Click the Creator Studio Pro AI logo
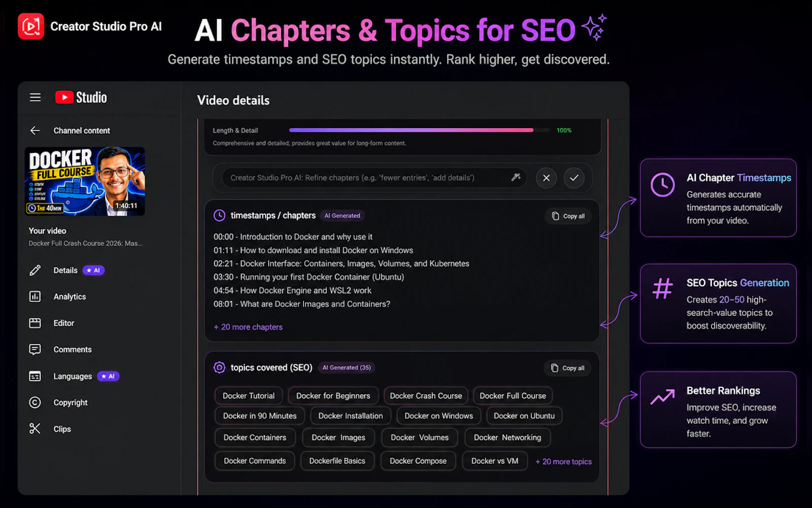Screen dimensions: 812x508 click(31, 26)
